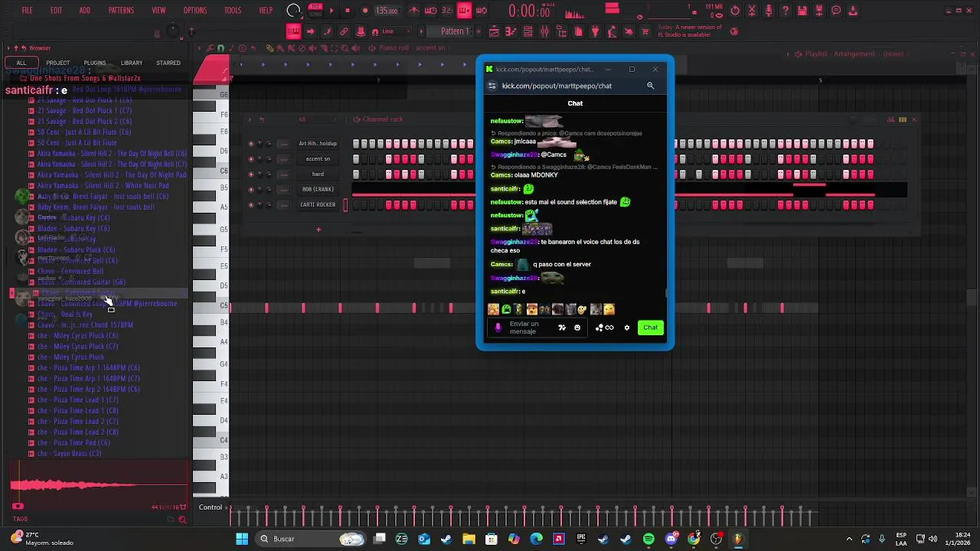
Task: Mute the hard channel LED
Action: coord(250,174)
